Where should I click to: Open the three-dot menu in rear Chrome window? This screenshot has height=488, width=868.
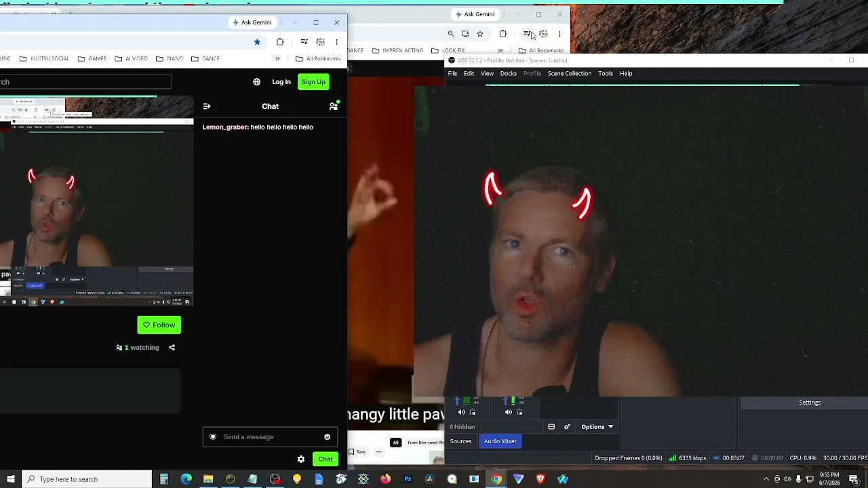pos(559,34)
